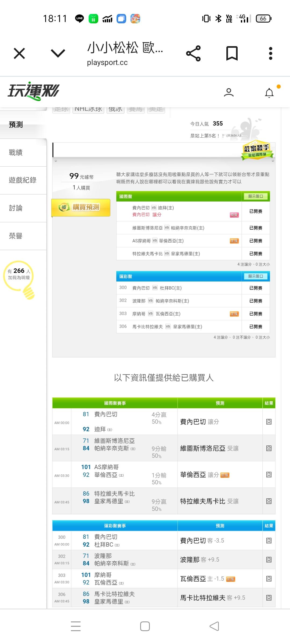Select the 戰績 sidebar tab
This screenshot has height=644, width=290.
[x=23, y=152]
